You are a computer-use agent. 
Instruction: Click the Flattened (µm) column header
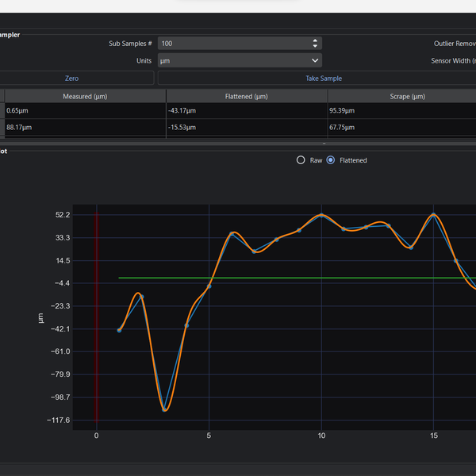pyautogui.click(x=246, y=96)
